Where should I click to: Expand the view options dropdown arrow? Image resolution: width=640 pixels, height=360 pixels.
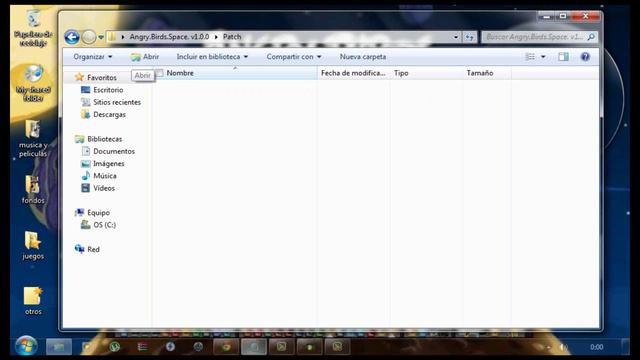(543, 57)
